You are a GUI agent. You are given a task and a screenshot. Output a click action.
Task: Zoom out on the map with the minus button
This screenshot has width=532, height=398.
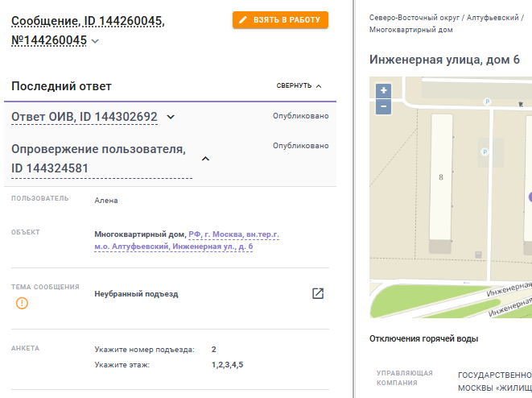point(384,106)
